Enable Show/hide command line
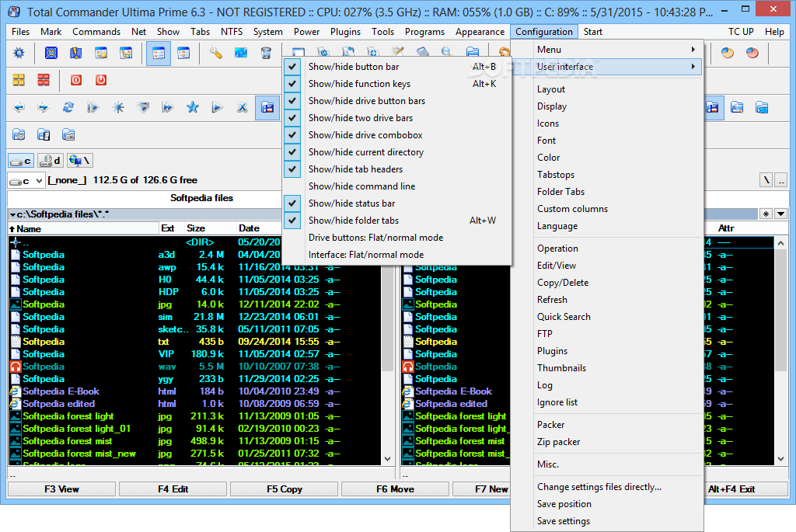Screen dimensions: 796x532 point(397,186)
